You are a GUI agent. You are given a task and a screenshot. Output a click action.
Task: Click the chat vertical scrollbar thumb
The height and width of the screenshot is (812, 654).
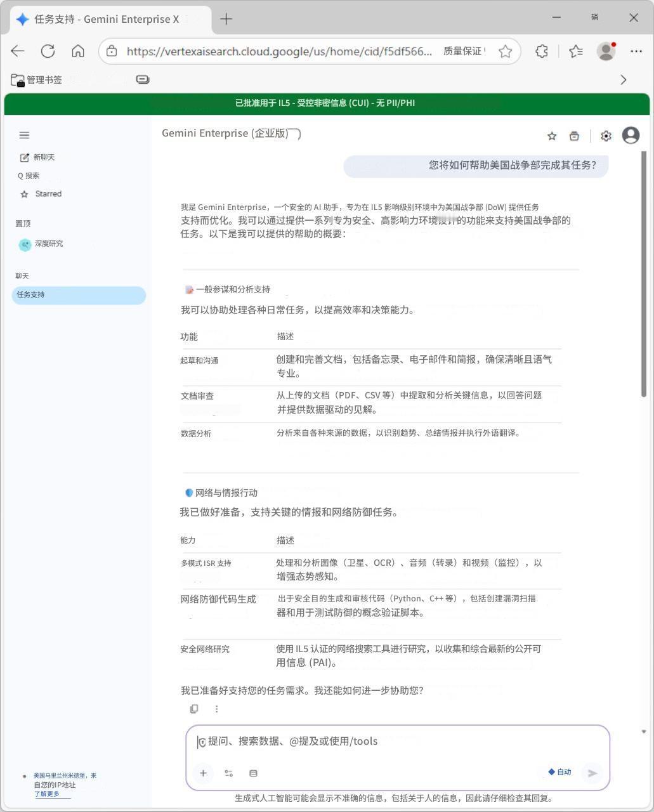[644, 274]
